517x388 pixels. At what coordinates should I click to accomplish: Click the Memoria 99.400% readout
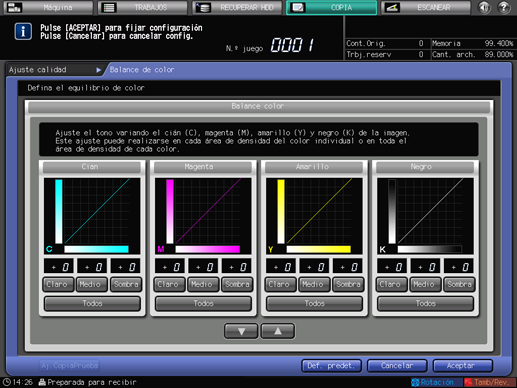[473, 43]
